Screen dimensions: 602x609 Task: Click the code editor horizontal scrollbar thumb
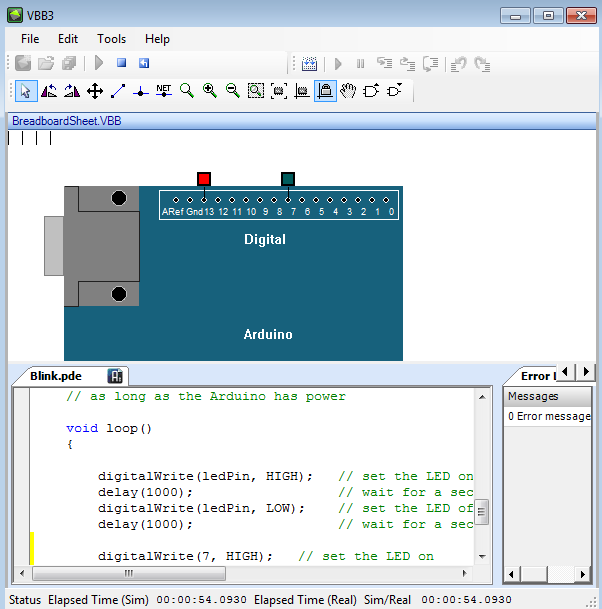click(x=129, y=573)
